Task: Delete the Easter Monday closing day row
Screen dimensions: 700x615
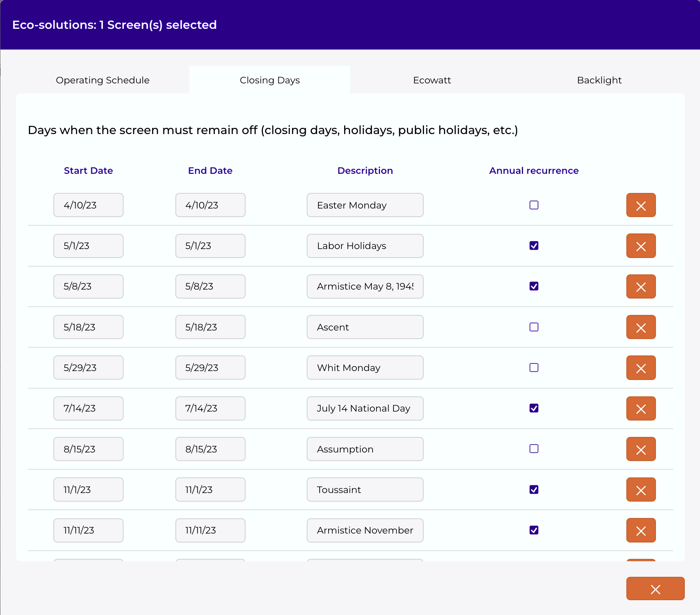Action: coord(641,205)
